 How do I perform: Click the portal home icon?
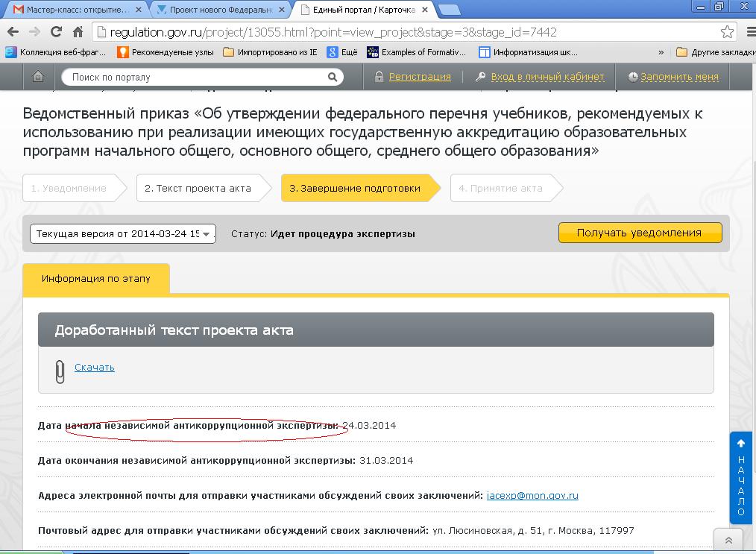coord(38,77)
